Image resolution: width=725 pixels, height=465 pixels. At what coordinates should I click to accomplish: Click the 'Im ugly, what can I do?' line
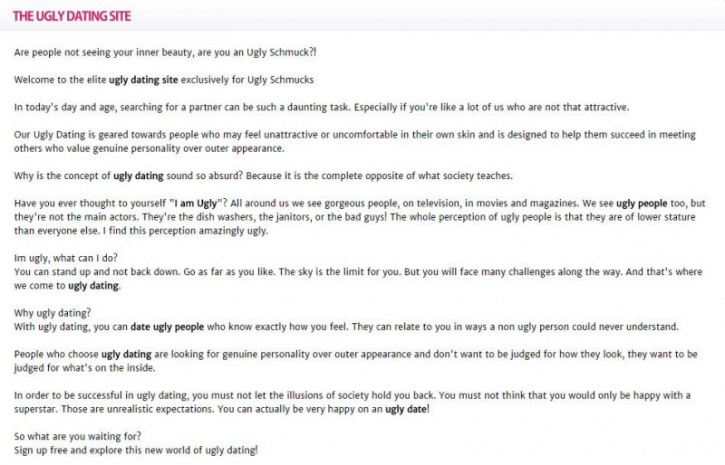pos(66,258)
